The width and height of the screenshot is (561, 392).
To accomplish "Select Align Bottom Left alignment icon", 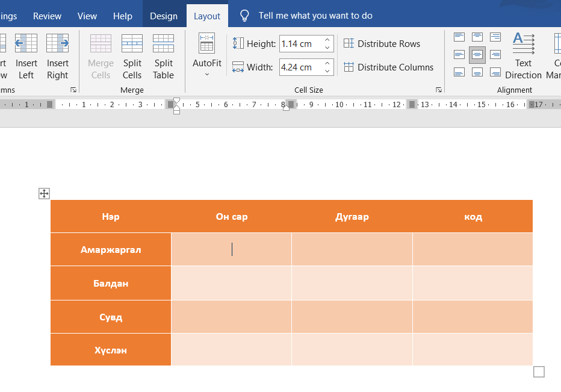I will pos(459,72).
